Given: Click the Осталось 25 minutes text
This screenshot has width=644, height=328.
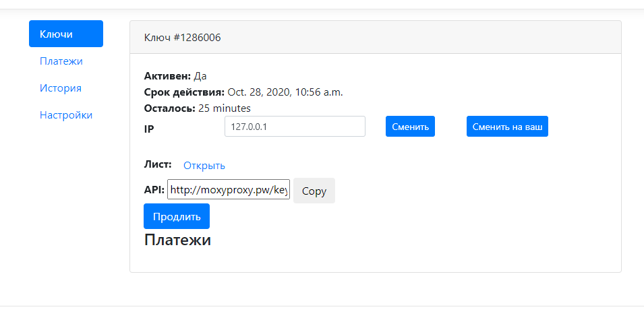Looking at the screenshot, I should pyautogui.click(x=197, y=108).
